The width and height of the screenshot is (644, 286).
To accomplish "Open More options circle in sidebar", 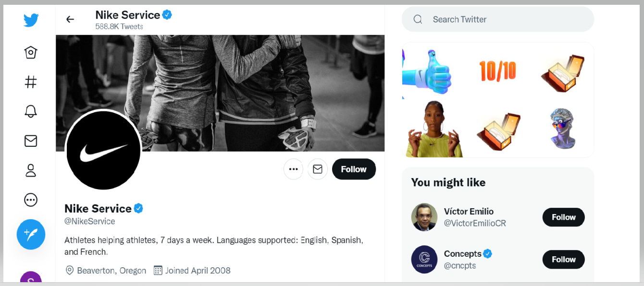I will (x=31, y=200).
